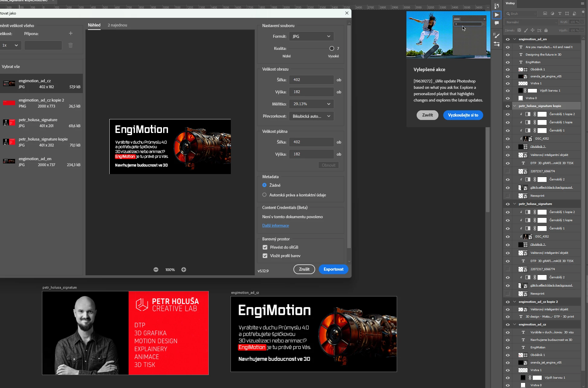The width and height of the screenshot is (588, 388).
Task: Lock all padlock icon in Layers panel
Action: pos(546,30)
